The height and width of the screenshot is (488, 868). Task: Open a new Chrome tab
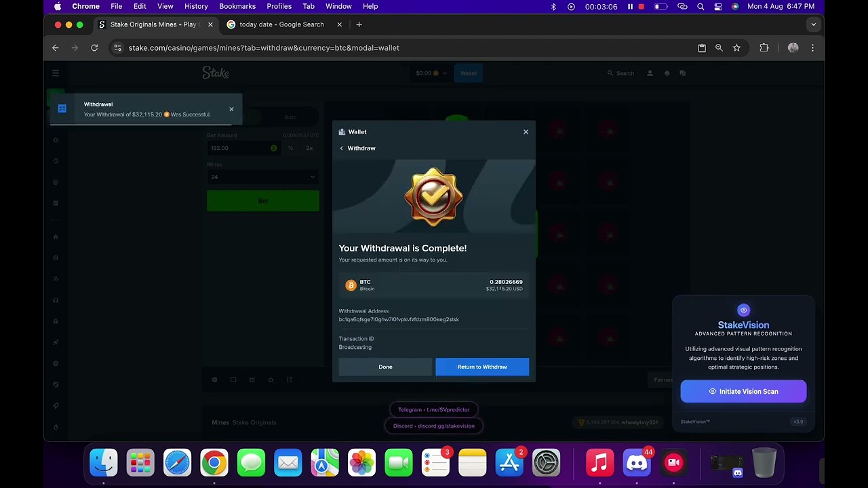pos(359,24)
